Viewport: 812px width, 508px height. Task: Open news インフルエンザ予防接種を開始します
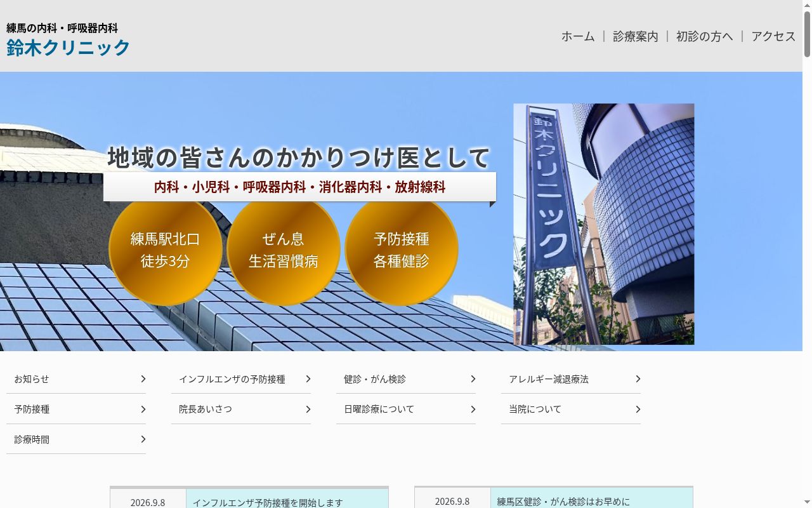click(x=268, y=502)
